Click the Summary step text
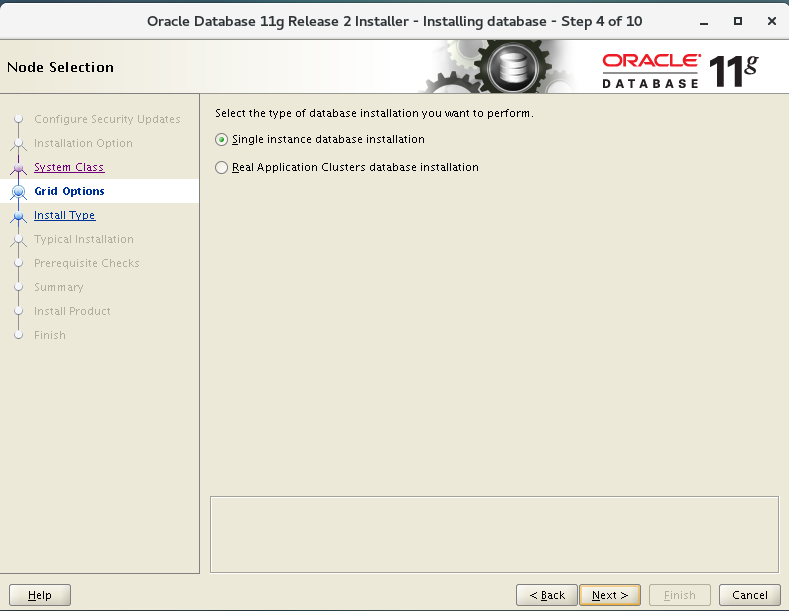The image size is (789, 611). pyautogui.click(x=59, y=287)
